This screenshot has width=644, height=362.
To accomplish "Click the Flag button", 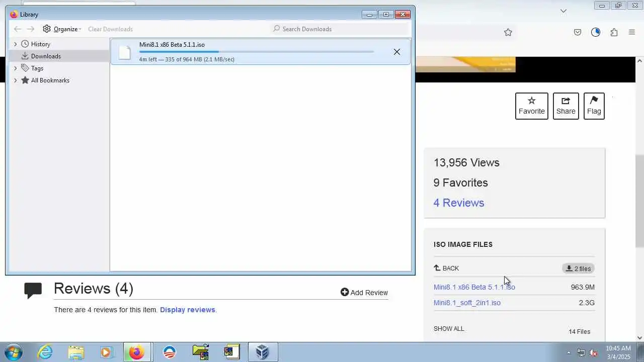I will click(594, 106).
